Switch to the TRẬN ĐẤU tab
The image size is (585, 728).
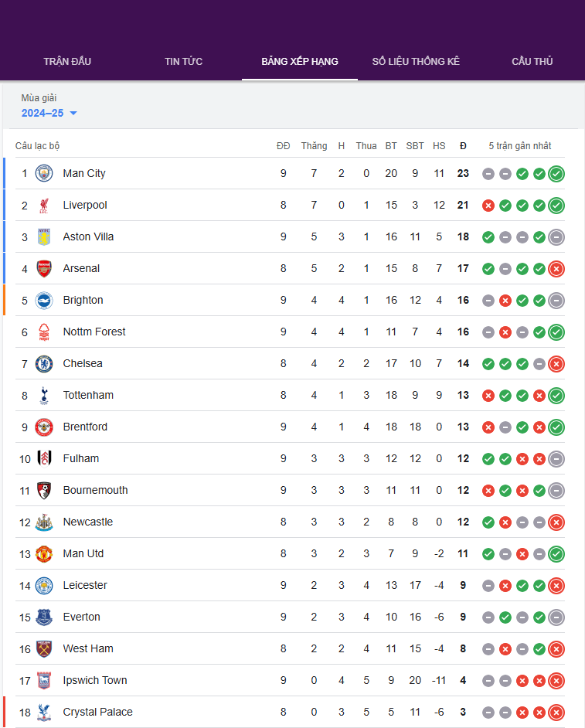[x=67, y=61]
